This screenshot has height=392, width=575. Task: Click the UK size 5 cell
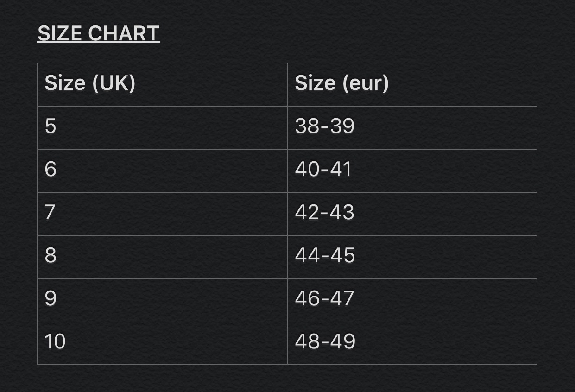pyautogui.click(x=162, y=128)
